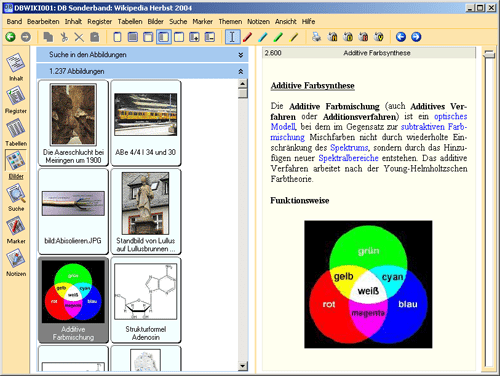Select the single page layout icon

coord(117,37)
